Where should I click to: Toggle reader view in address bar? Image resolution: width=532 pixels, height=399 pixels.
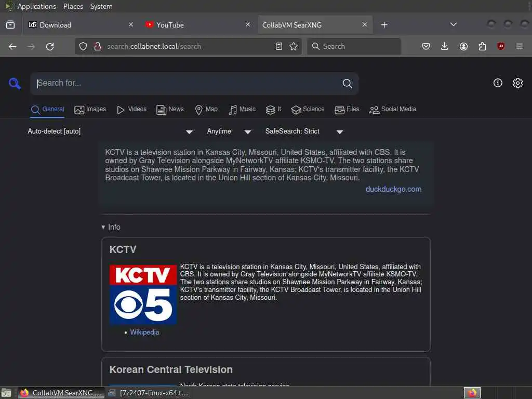(x=279, y=46)
